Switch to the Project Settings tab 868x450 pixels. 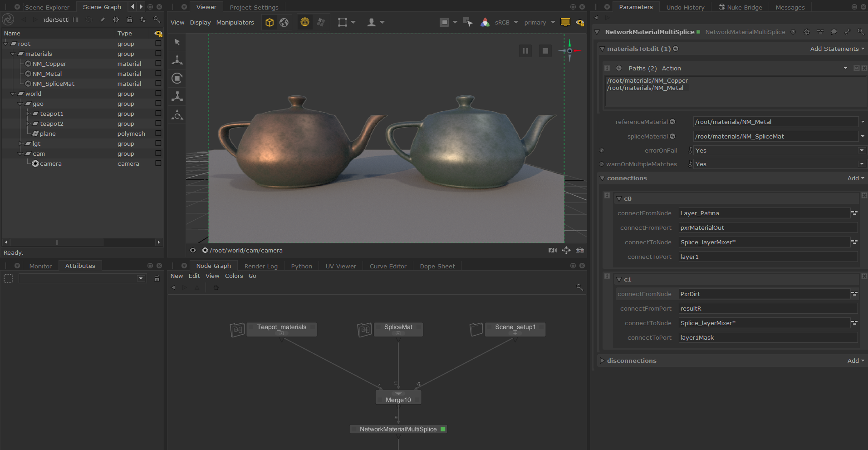point(254,7)
